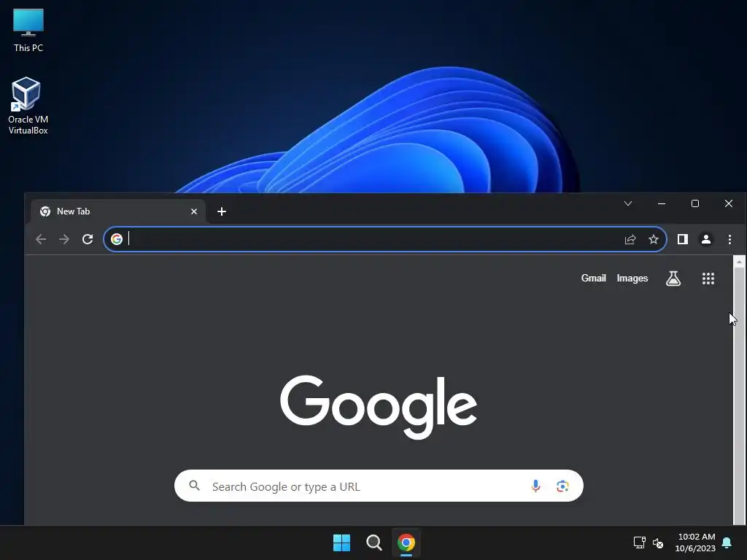Search by image with Google Lens icon

[562, 486]
